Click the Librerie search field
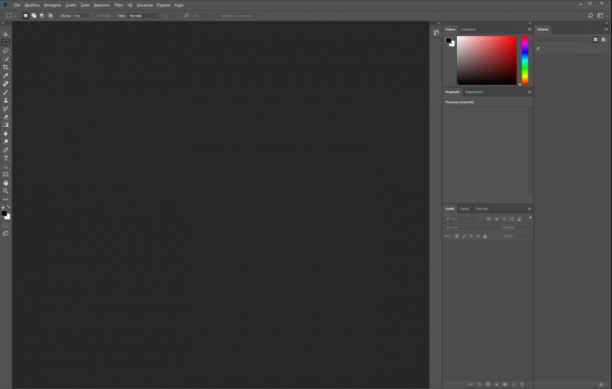 pyautogui.click(x=572, y=49)
